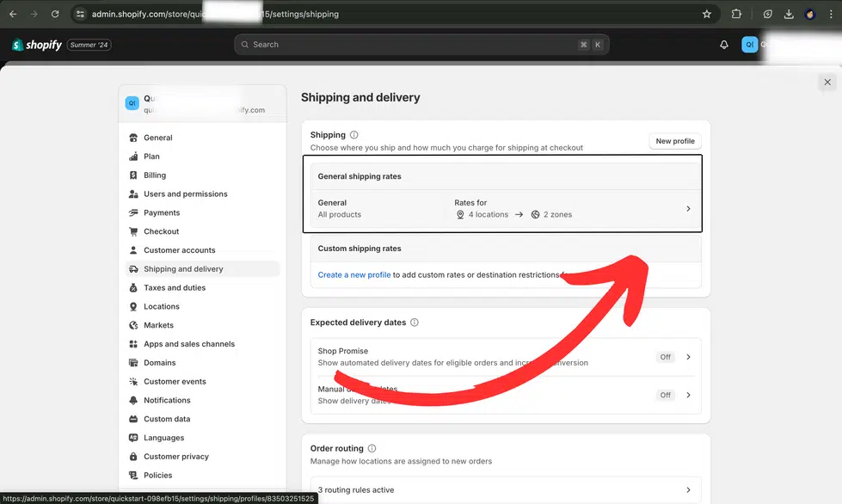Select the Payments settings icon
The width and height of the screenshot is (842, 504).
pos(134,212)
